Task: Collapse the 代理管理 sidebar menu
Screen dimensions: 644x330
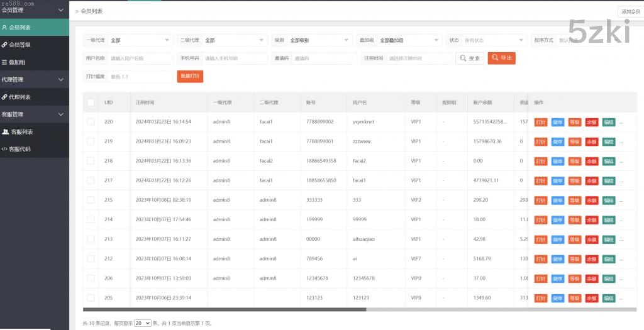Action: (60, 80)
